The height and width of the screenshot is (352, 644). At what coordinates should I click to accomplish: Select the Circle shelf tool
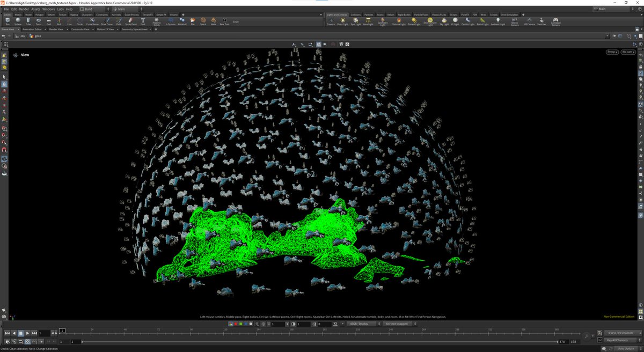[79, 21]
